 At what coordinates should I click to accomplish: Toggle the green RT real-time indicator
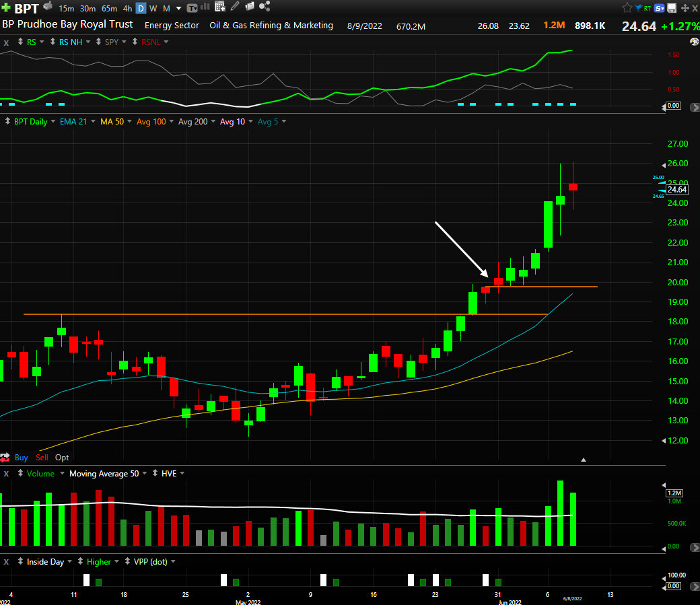click(647, 8)
